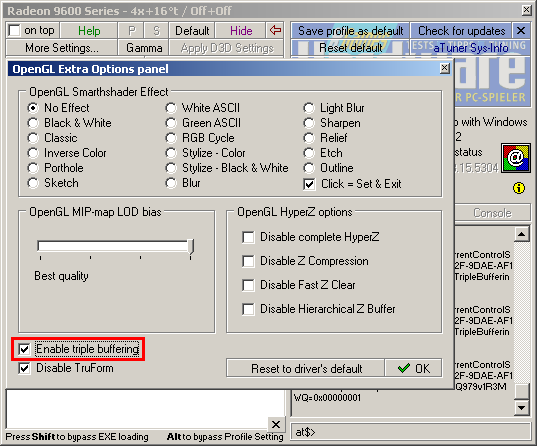Click the Default button
The height and width of the screenshot is (446, 537).
192,30
